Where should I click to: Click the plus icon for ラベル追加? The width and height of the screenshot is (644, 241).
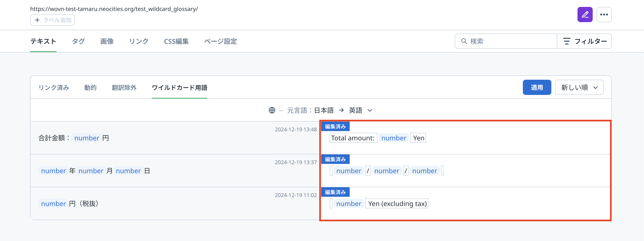(37, 20)
